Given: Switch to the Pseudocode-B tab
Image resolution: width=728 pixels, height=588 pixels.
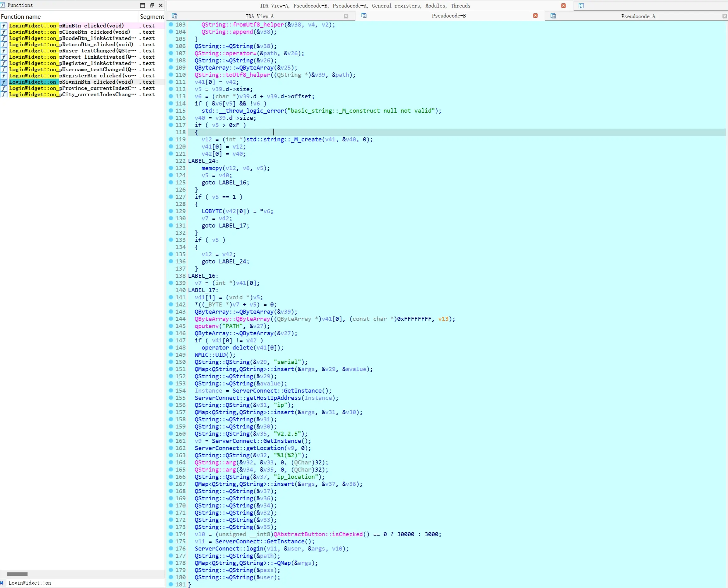Looking at the screenshot, I should (449, 16).
